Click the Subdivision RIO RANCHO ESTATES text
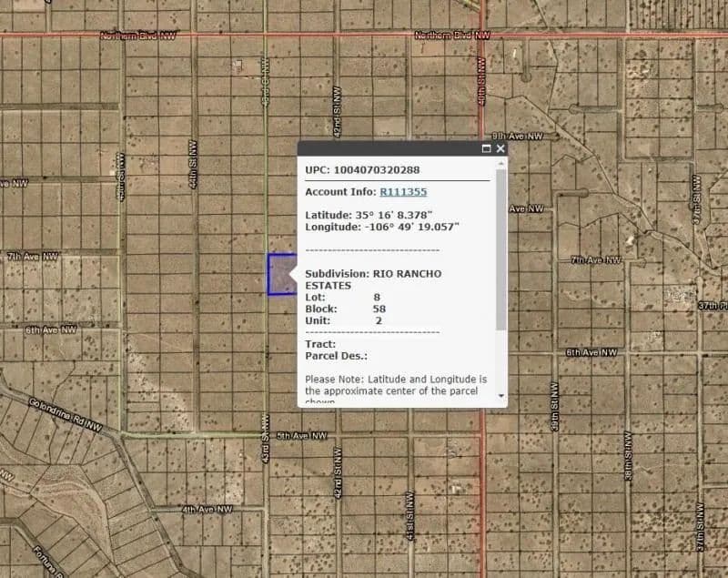This screenshot has width=728, height=578. pos(373,279)
